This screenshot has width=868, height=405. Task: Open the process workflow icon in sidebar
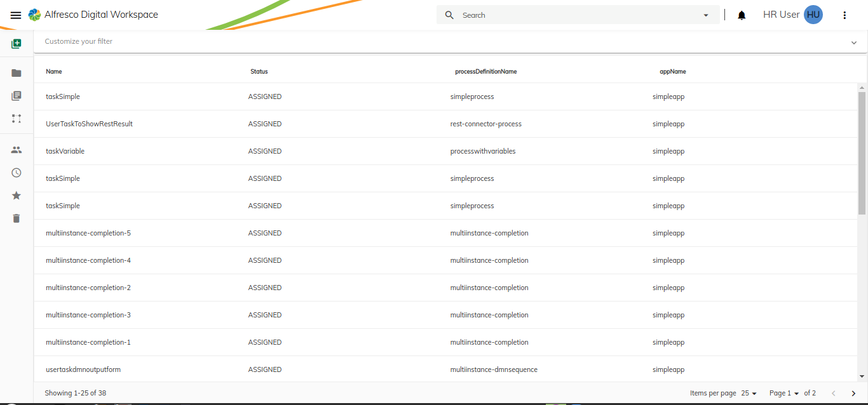[17, 119]
